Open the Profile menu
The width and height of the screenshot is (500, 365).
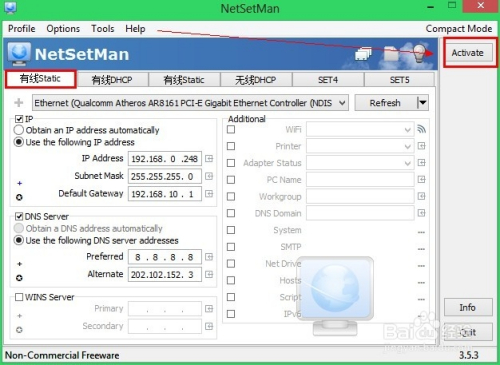pos(22,29)
